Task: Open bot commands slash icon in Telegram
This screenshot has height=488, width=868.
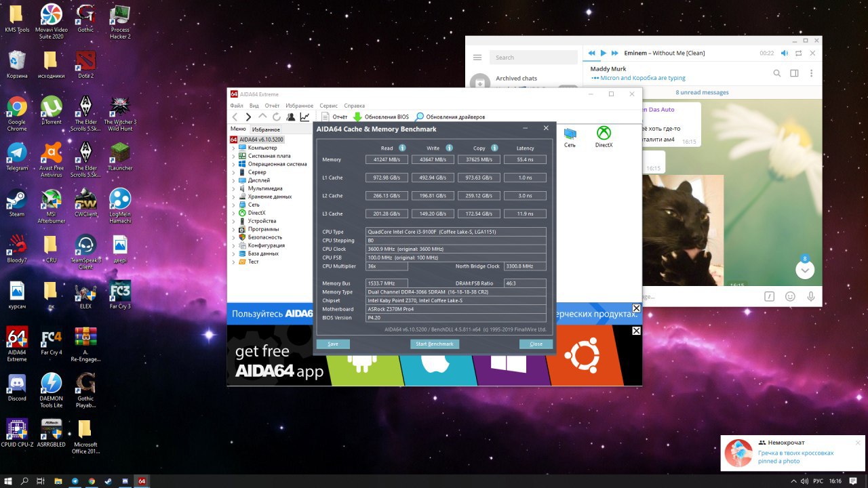Action: tap(769, 296)
